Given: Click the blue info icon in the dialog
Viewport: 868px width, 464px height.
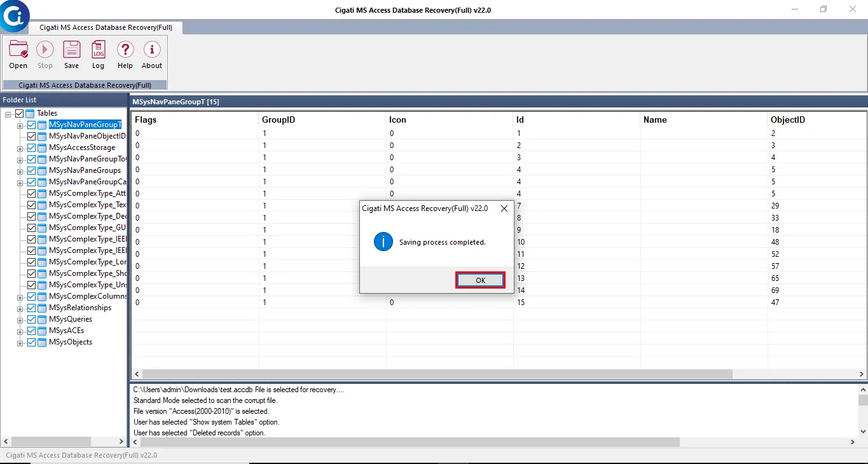Looking at the screenshot, I should click(x=383, y=242).
